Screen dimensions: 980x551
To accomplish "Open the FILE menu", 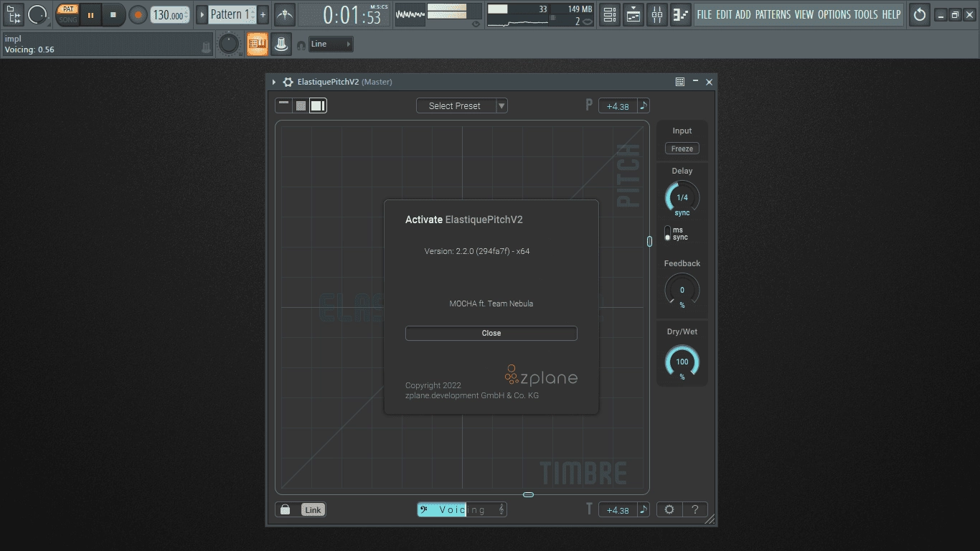I will tap(705, 14).
